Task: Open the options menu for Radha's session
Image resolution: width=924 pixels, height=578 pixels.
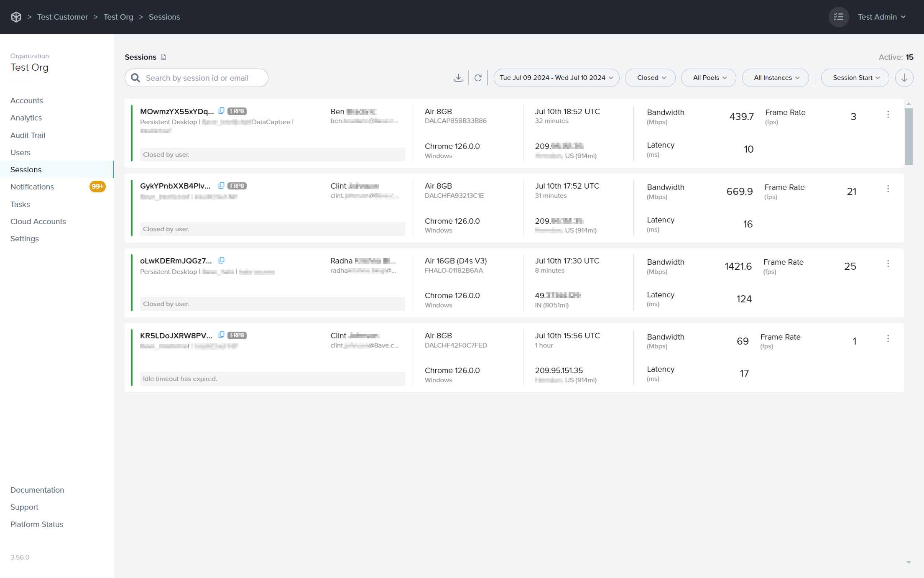Action: (888, 263)
